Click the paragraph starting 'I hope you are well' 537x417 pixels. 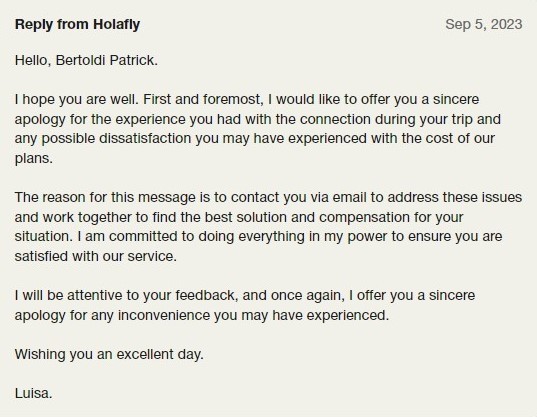pos(258,129)
